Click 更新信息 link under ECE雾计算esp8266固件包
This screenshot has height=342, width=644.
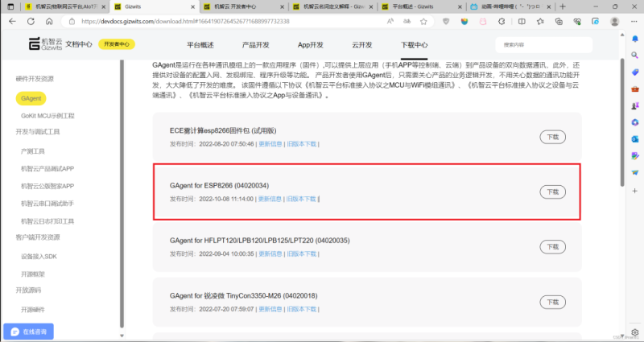[x=269, y=143]
